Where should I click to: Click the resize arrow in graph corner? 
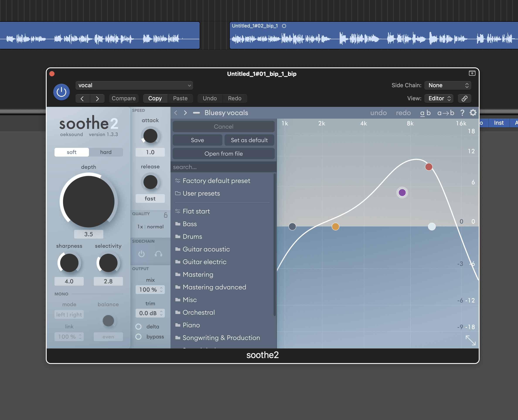coord(470,340)
